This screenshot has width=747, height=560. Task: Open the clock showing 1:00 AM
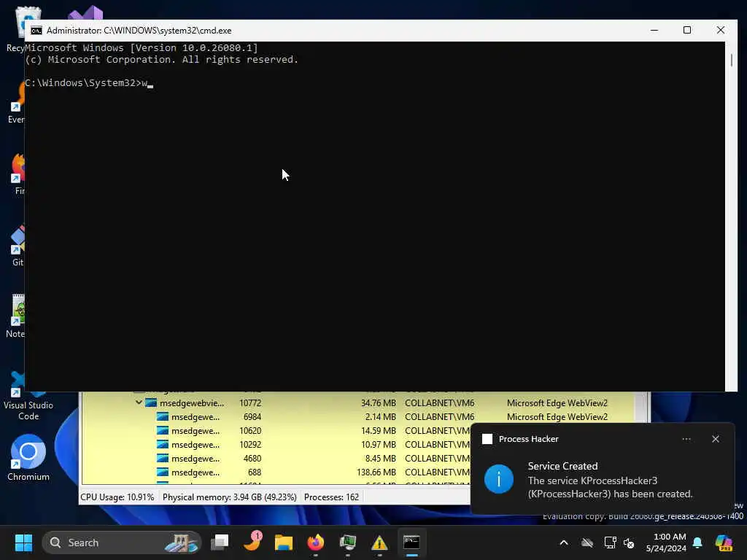[666, 542]
